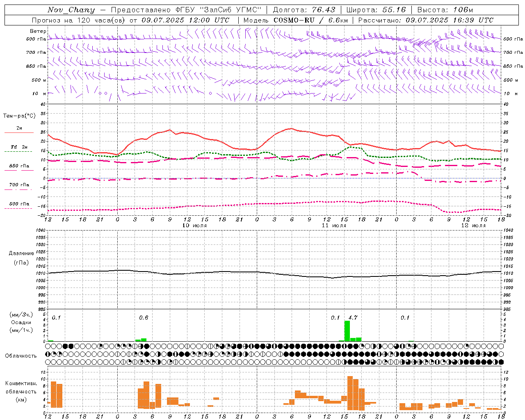Click the Тем-ра(°C) panel label
This screenshot has height=420, width=525.
coord(19,116)
